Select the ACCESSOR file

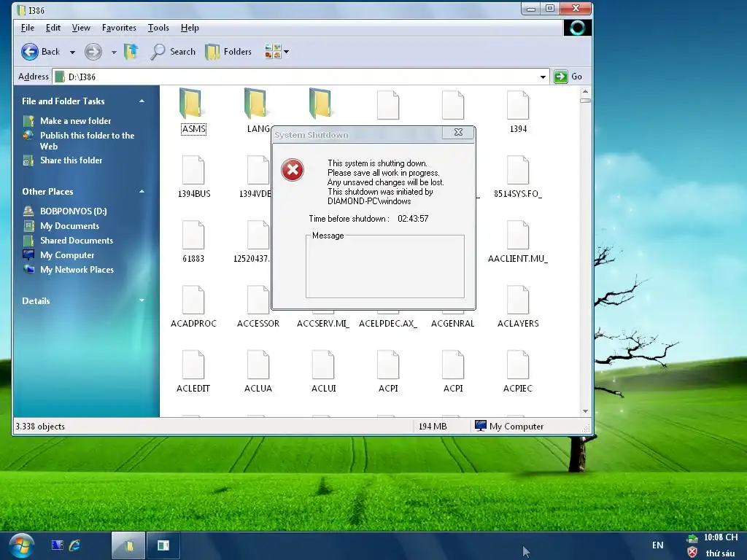point(258,306)
